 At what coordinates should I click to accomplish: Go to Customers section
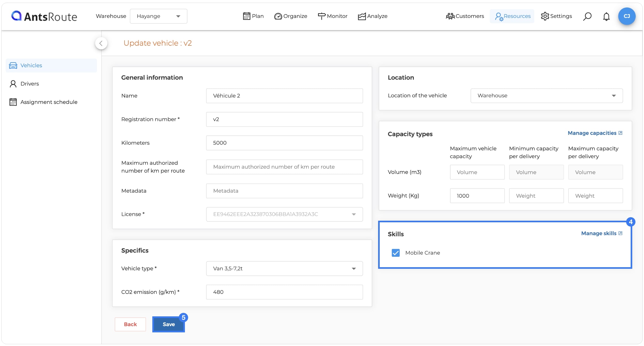pos(465,16)
